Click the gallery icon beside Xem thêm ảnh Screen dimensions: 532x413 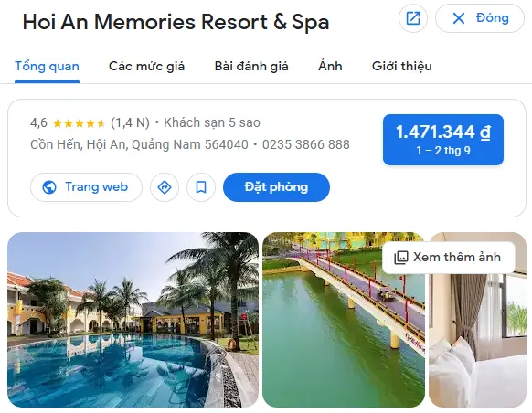tap(400, 258)
